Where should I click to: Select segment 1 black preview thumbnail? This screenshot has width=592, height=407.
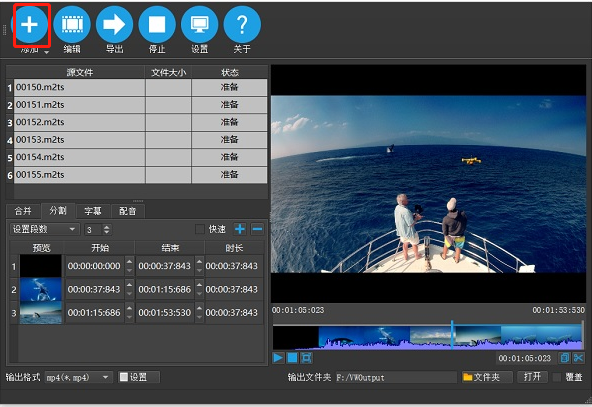[x=41, y=266]
